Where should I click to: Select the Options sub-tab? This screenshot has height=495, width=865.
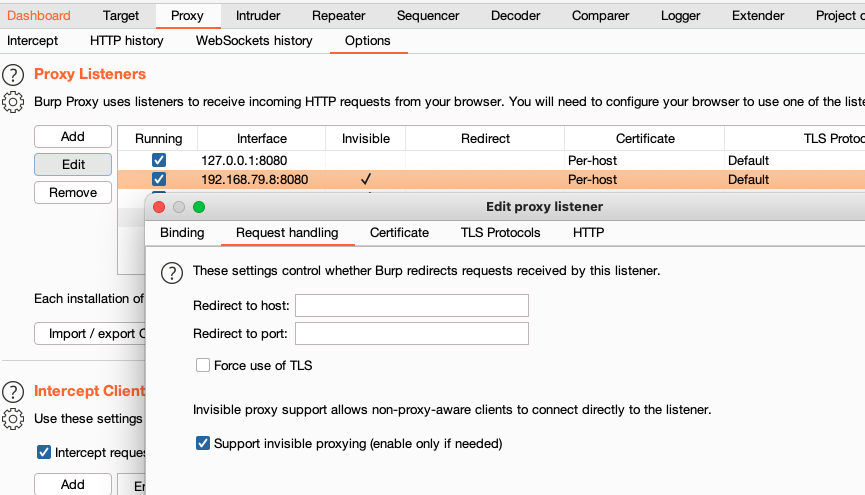click(x=368, y=41)
